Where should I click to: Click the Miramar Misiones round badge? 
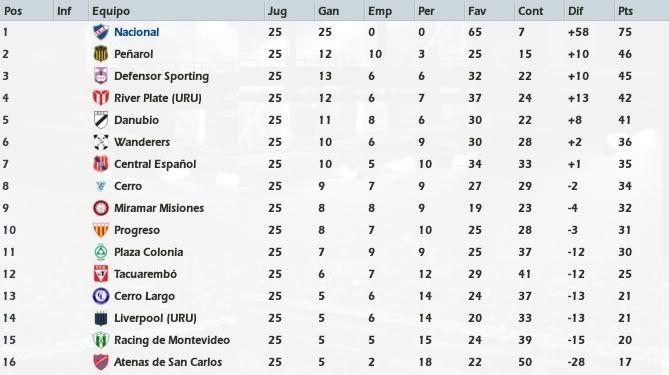(101, 208)
